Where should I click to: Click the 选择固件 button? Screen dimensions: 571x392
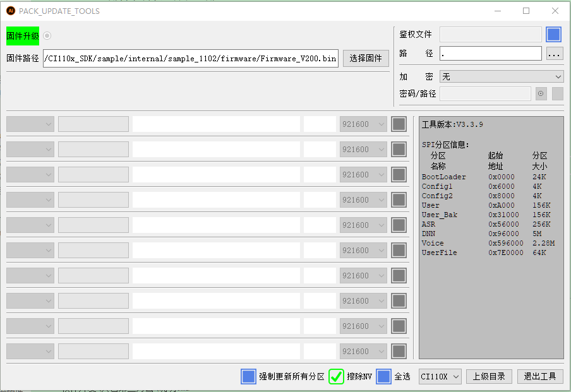coord(366,58)
